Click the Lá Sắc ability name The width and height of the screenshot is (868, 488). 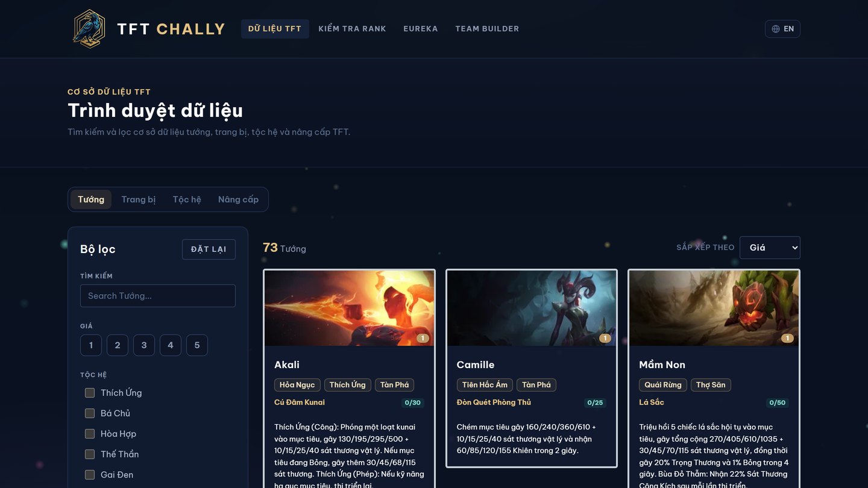[652, 402]
